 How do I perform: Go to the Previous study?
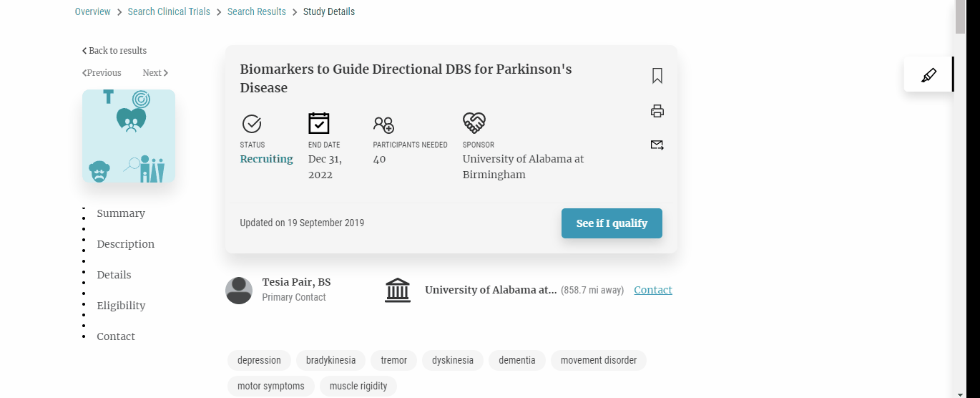click(102, 73)
